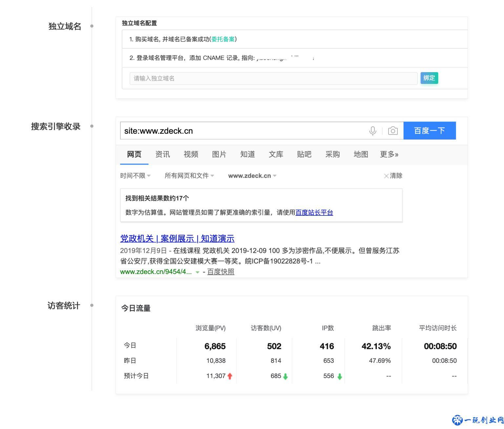Switch to the 知道 tab
This screenshot has width=504, height=429.
coord(247,154)
